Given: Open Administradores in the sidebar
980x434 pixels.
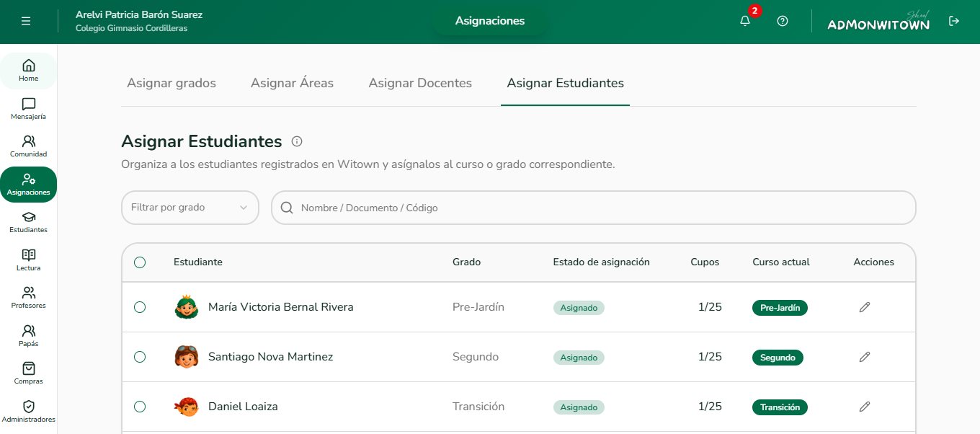Looking at the screenshot, I should coord(29,412).
